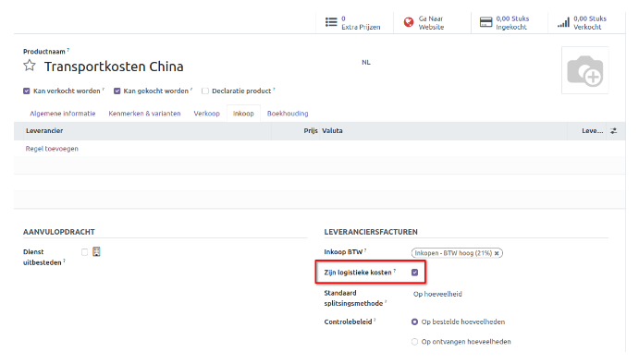Toggle Kan gekocht worden checkbox
This screenshot has width=639, height=364.
tap(117, 91)
